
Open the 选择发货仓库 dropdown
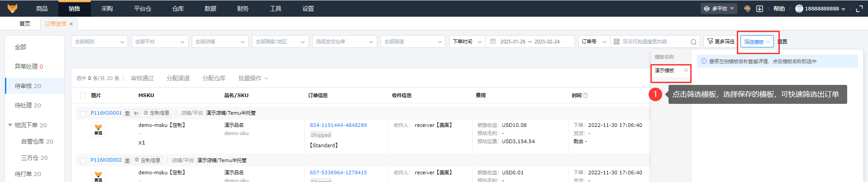pos(345,42)
